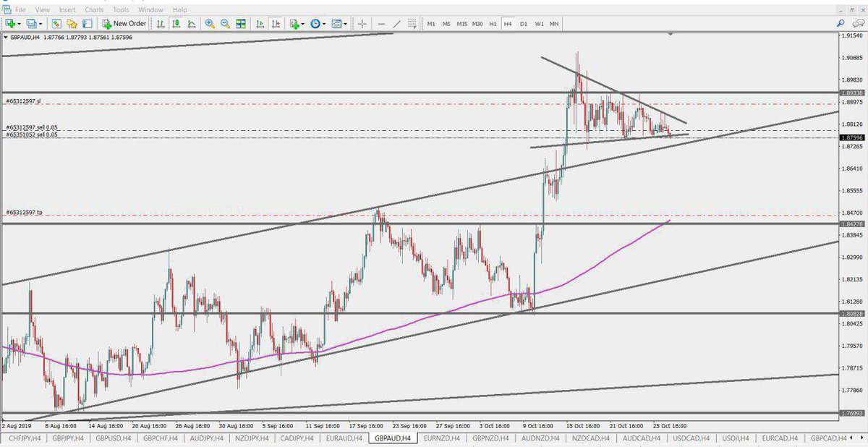Select the Fibonacci retracement tool

click(412, 23)
